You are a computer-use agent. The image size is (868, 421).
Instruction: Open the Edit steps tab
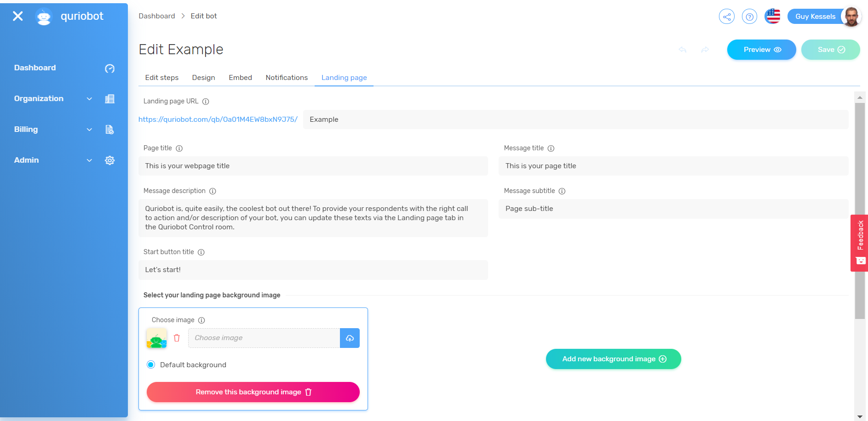(x=162, y=78)
